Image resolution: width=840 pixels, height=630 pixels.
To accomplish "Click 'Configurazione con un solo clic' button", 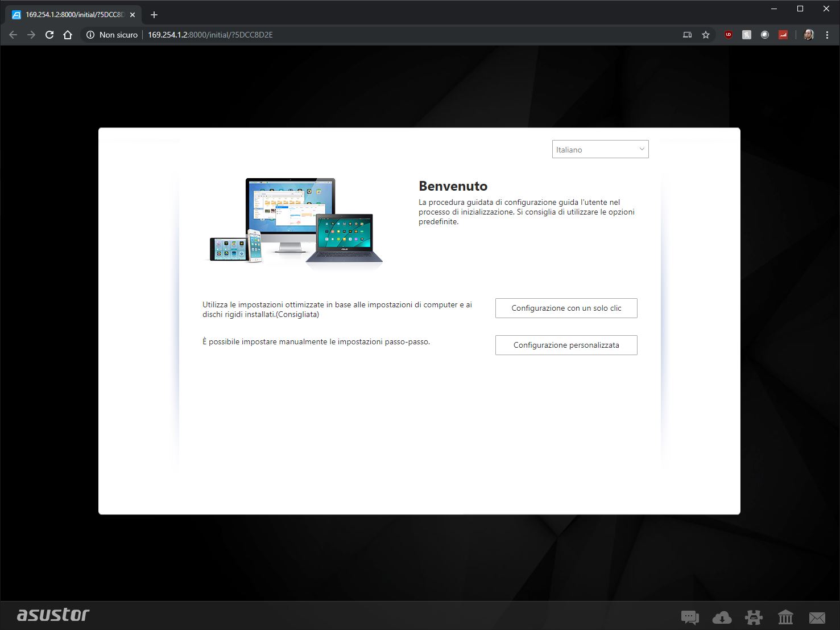I will click(x=566, y=308).
